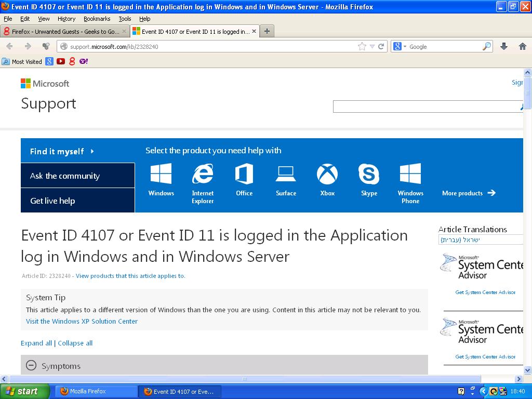The width and height of the screenshot is (532, 399).
Task: Open the search engine dropdown next to Google
Action: (405, 46)
